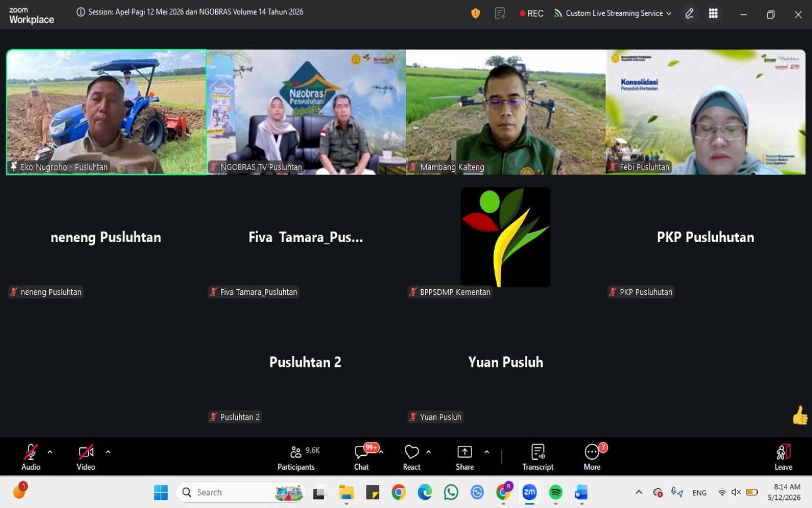The image size is (812, 508).
Task: Expand chat options arrow
Action: [x=381, y=452]
